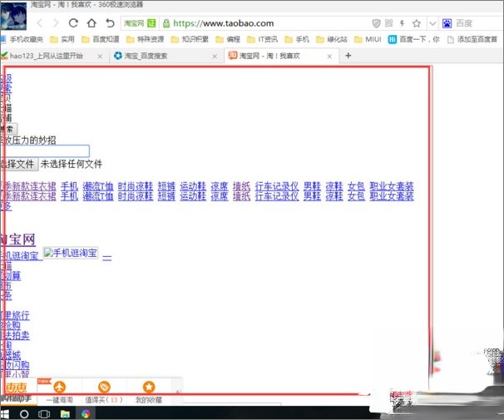Click the restore closed tab arrow
This screenshot has width=504, height=420.
tap(110, 23)
